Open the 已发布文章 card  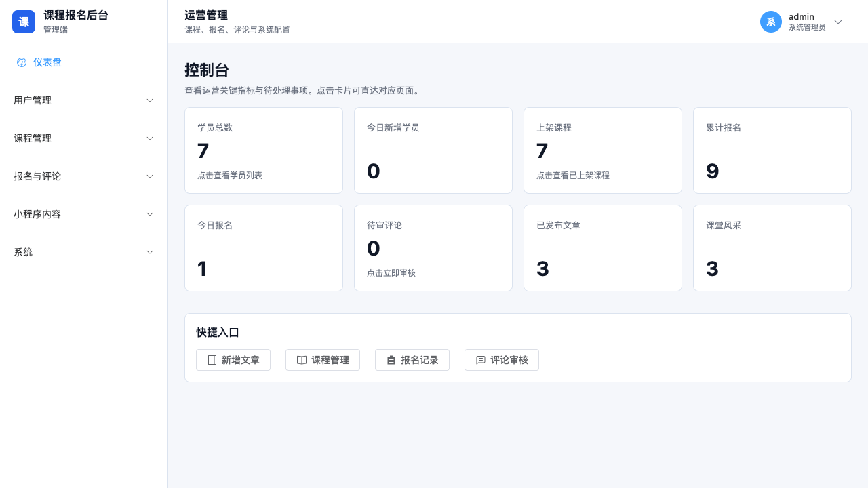click(x=603, y=248)
